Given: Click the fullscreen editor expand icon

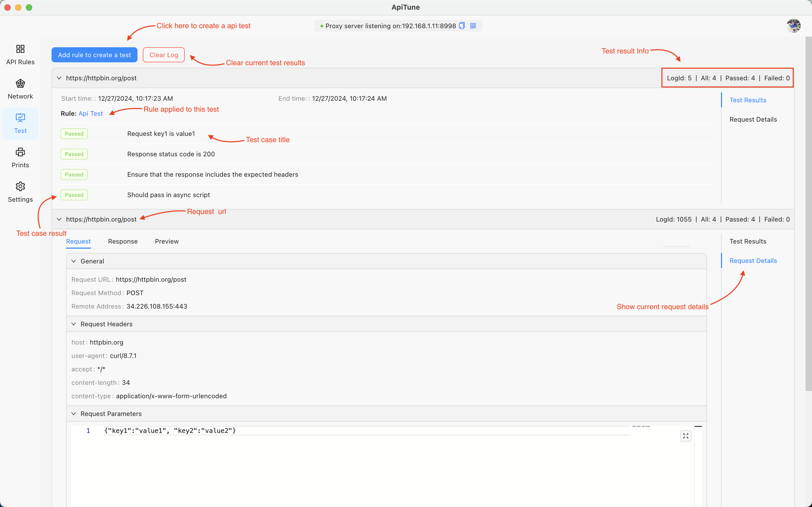Looking at the screenshot, I should 686,436.
